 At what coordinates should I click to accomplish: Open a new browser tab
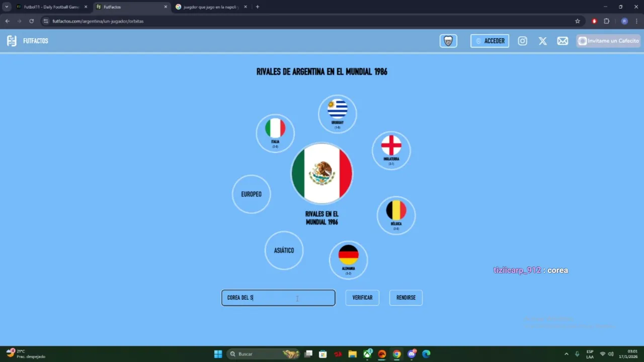coord(258,7)
